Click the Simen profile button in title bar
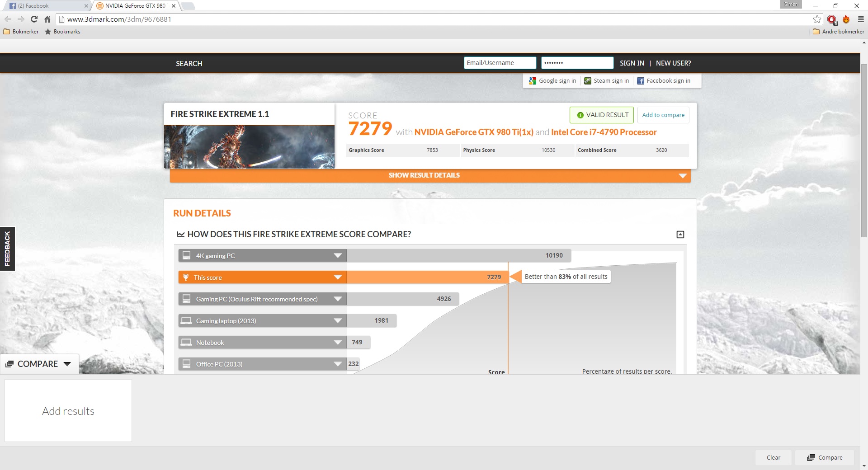The image size is (868, 470). 791,5
